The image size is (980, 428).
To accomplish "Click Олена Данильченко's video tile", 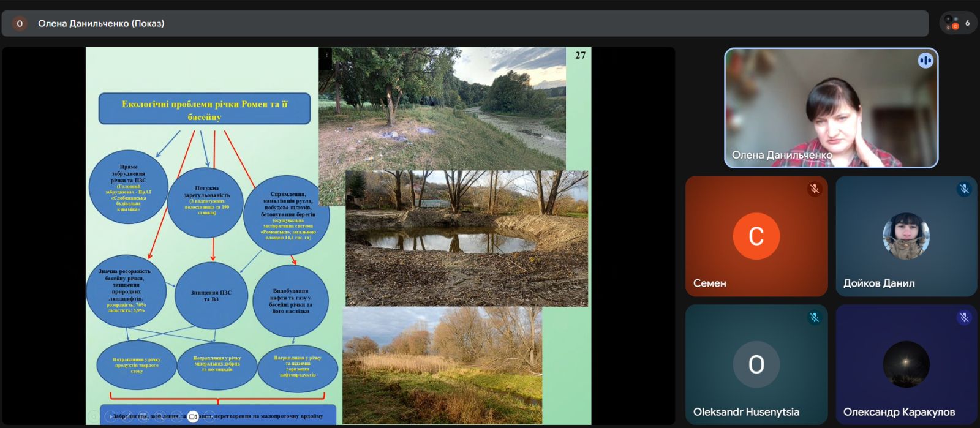I will coord(831,108).
